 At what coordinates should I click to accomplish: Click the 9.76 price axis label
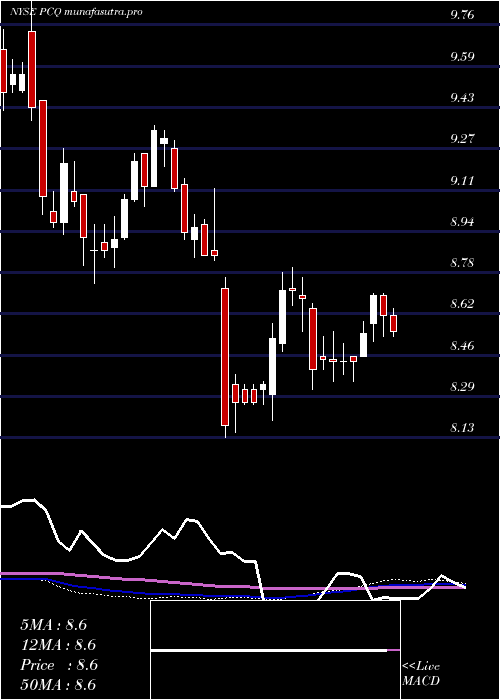coord(462,15)
